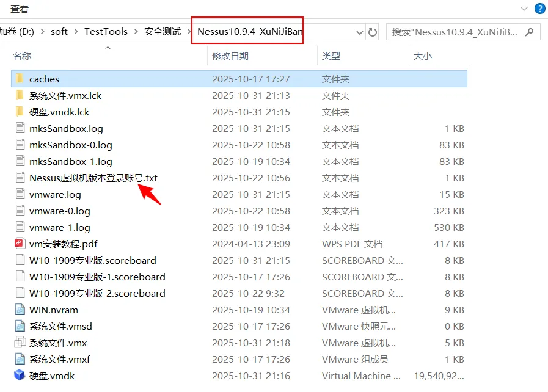This screenshot has height=392, width=548.
Task: Click the vm安装教程.pdf WPS PDF icon
Action: tap(20, 244)
